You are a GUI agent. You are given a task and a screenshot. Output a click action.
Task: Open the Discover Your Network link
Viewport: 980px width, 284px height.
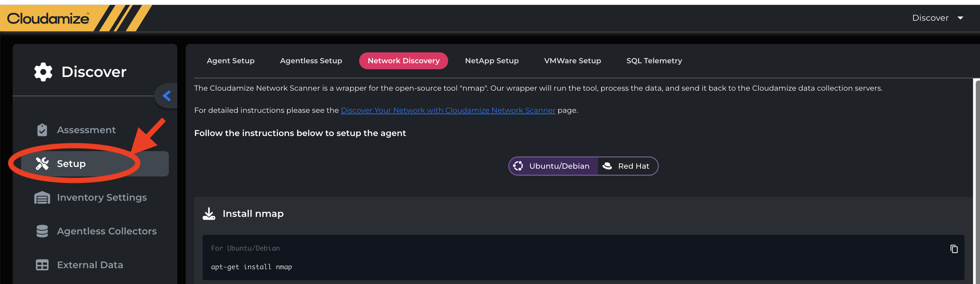click(x=448, y=110)
